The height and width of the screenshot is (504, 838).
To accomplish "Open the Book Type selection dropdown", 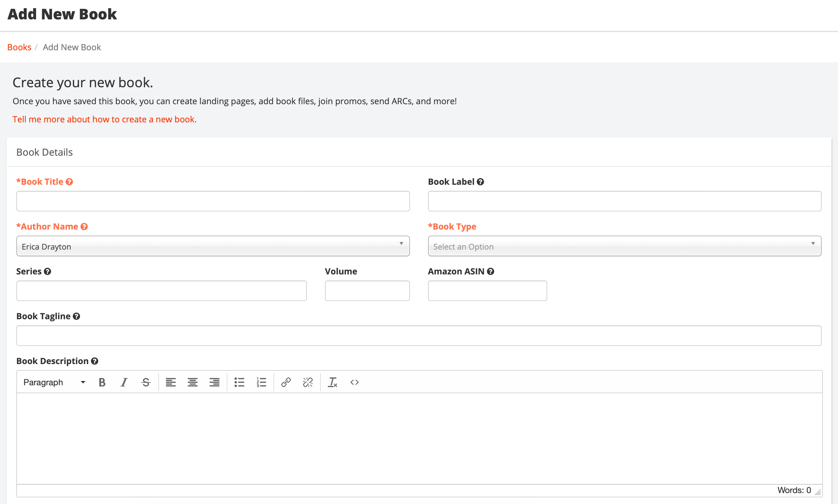I will [624, 246].
